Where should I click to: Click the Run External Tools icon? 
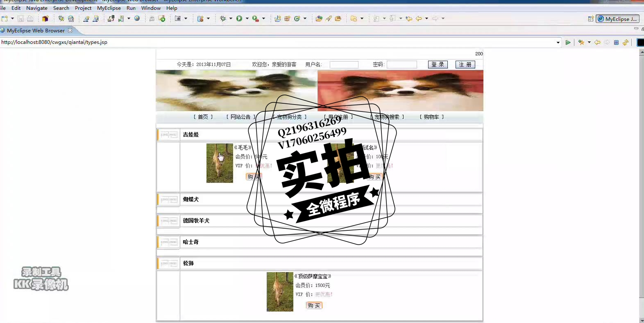pyautogui.click(x=256, y=18)
